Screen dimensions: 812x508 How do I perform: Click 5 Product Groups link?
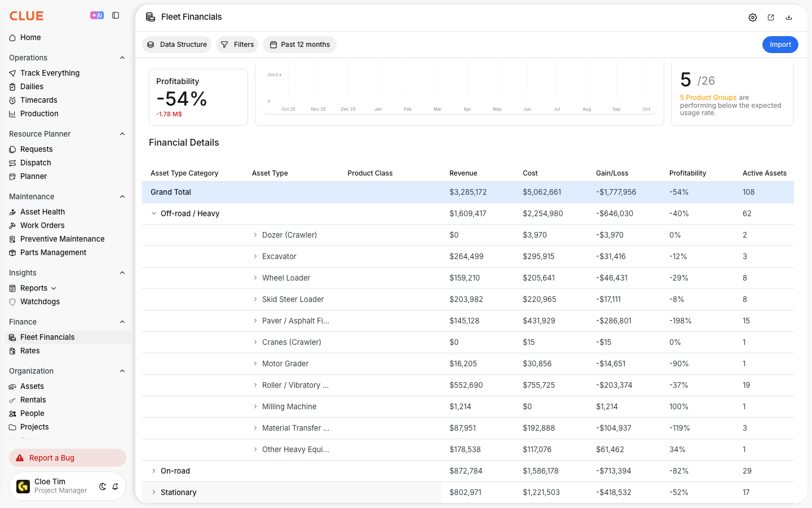click(708, 98)
